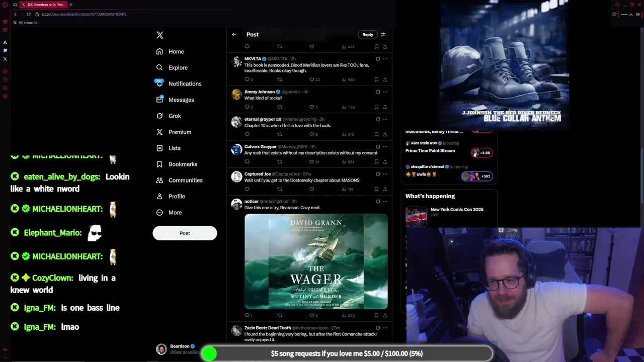The image size is (644, 362).
Task: Repost eternal groyper's post
Action: [x=279, y=134]
